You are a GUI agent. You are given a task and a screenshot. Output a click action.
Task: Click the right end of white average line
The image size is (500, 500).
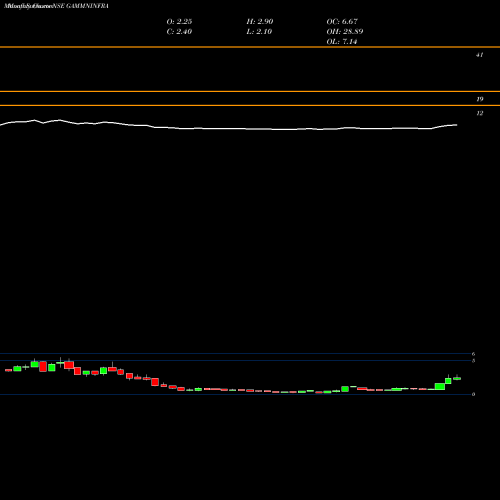click(x=456, y=125)
